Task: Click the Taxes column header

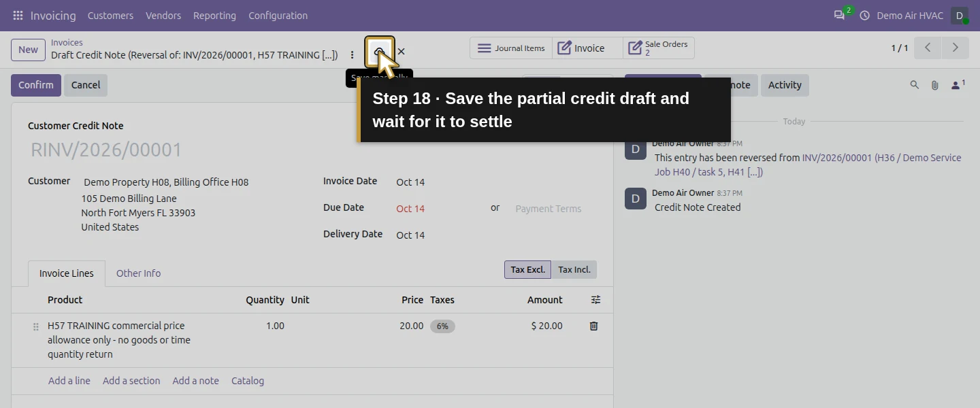Action: pyautogui.click(x=442, y=300)
